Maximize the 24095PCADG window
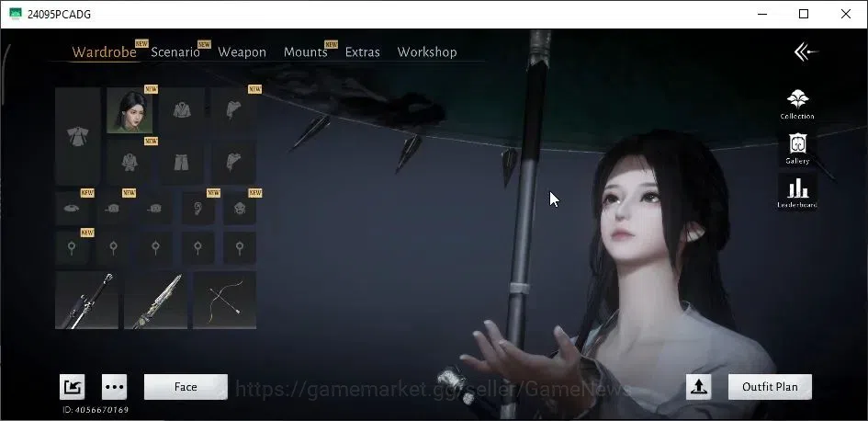868x421 pixels. coord(804,14)
